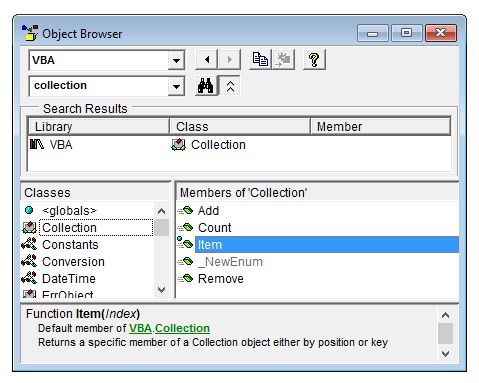479x383 pixels.
Task: Click the Conversion module icon
Action: coord(29,261)
